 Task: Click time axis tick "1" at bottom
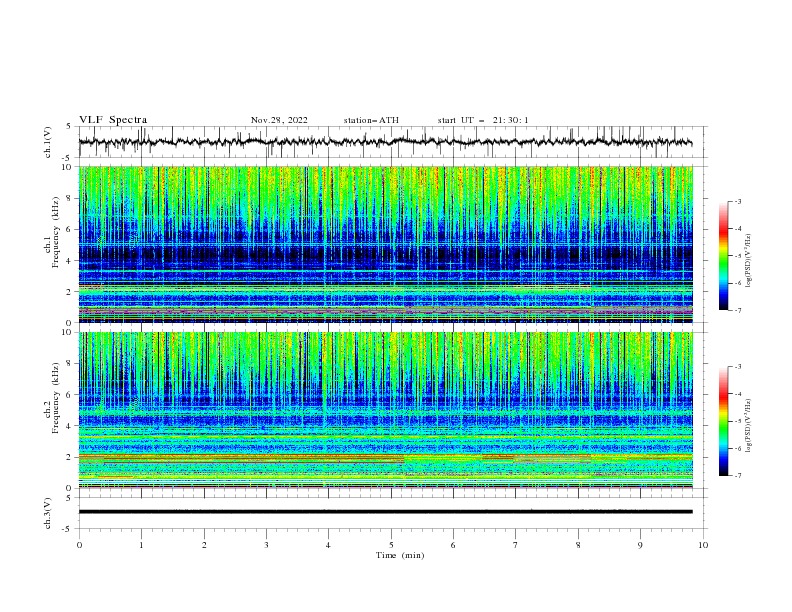tap(141, 545)
